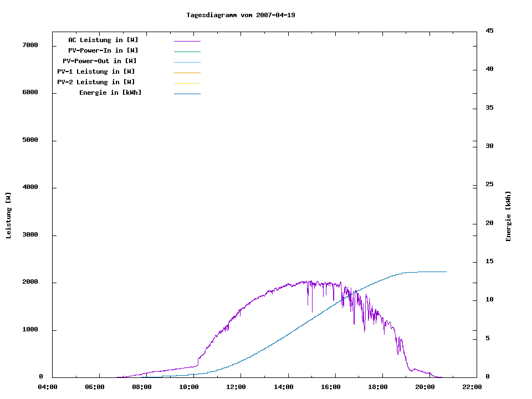532x399 pixels.
Task: Click the Energie in [kWh] legend label
Action: coord(110,93)
